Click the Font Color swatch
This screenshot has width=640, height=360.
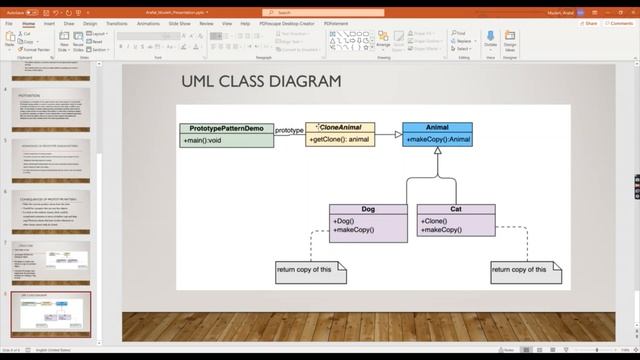[x=196, y=47]
